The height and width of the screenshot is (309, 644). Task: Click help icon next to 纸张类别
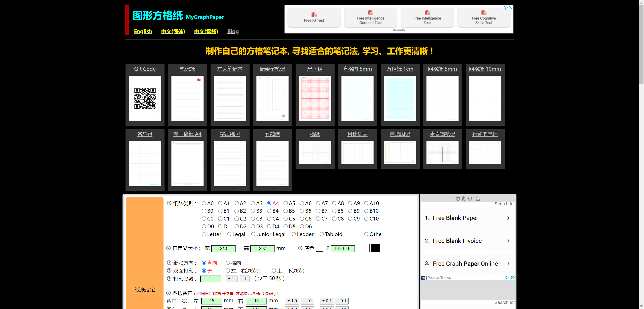[x=169, y=203]
